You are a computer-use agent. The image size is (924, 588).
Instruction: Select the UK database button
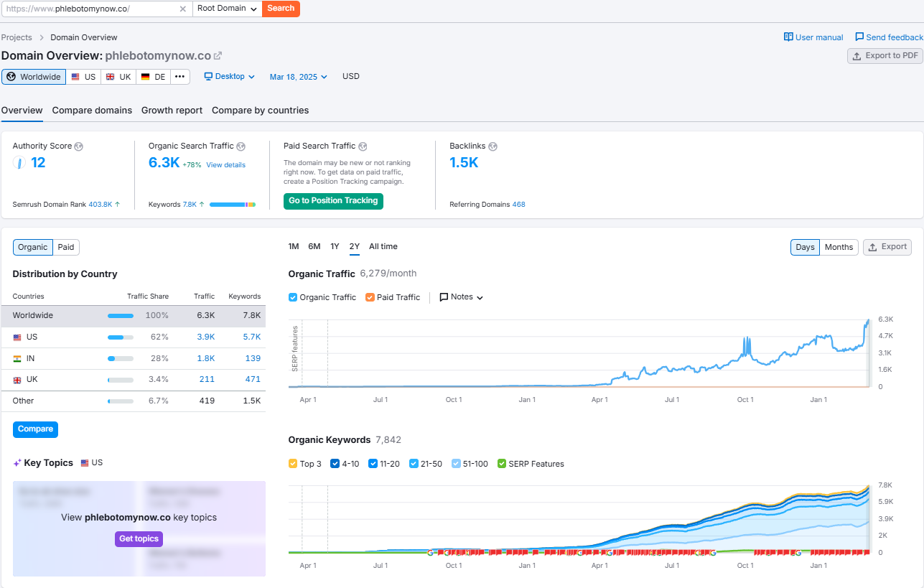pos(118,77)
